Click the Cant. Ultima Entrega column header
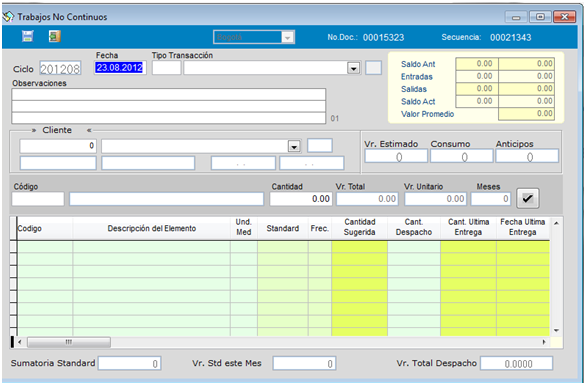The height and width of the screenshot is (385, 586). point(468,227)
